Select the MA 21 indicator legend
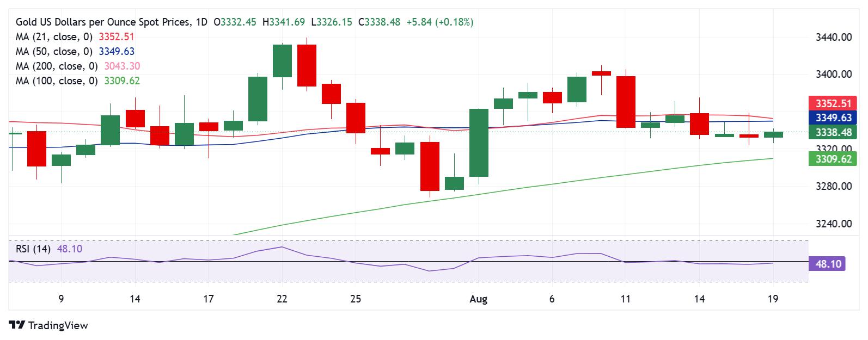 coord(75,37)
